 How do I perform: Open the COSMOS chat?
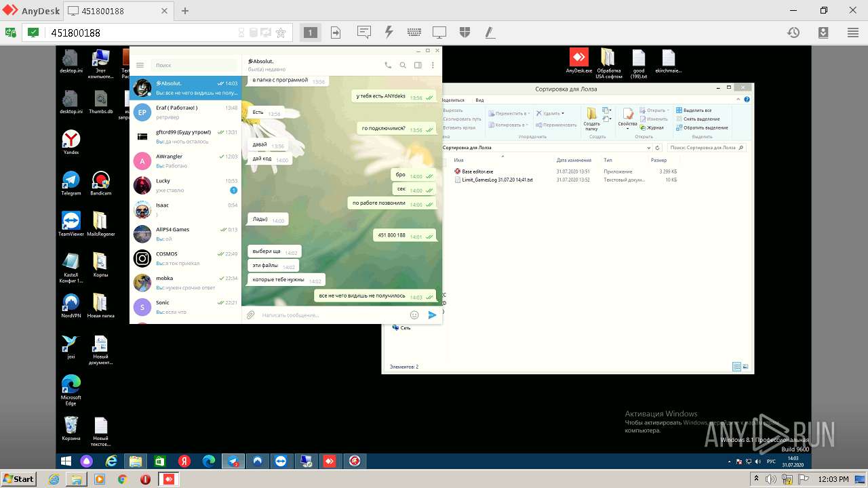click(185, 259)
